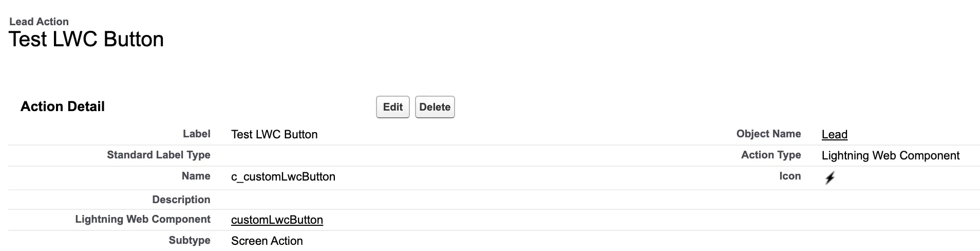Click the Lightning Web Component field label
980x251 pixels.
pyautogui.click(x=143, y=220)
